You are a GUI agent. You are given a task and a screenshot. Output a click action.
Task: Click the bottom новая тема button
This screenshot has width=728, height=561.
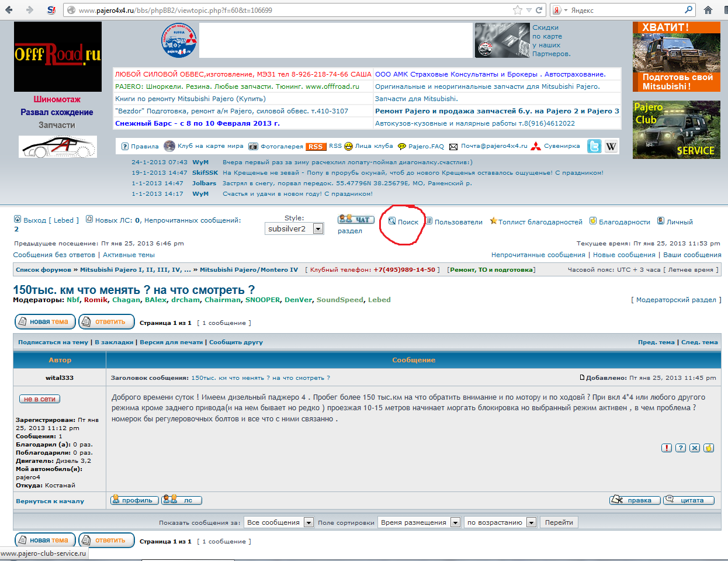coord(45,540)
